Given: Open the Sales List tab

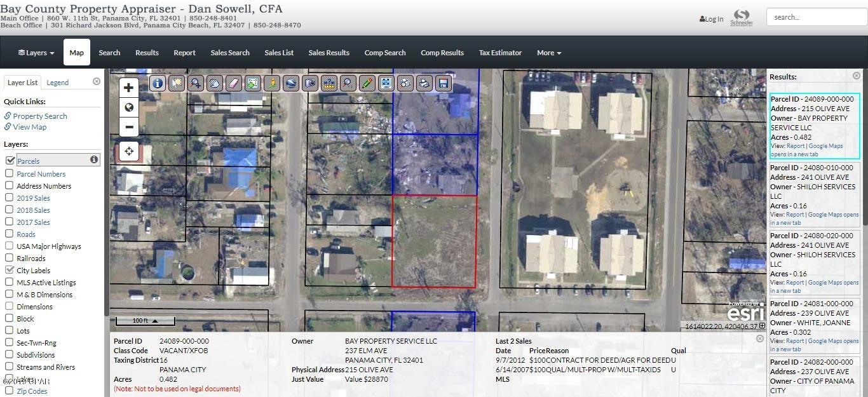Looking at the screenshot, I should click(279, 53).
